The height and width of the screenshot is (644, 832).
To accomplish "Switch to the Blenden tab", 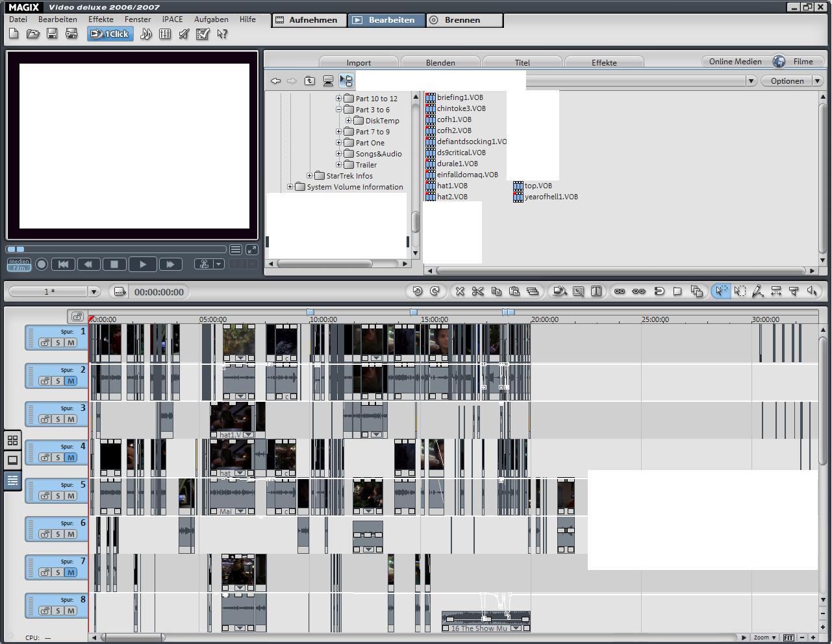I will 440,62.
